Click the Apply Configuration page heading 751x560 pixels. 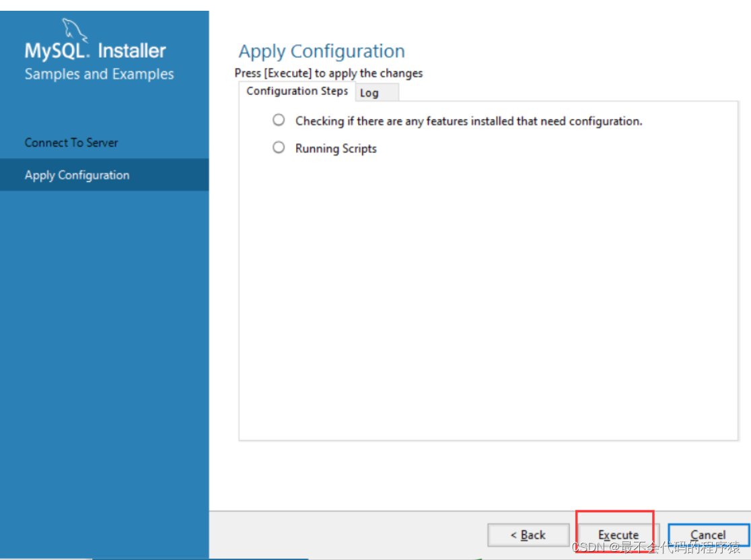322,51
